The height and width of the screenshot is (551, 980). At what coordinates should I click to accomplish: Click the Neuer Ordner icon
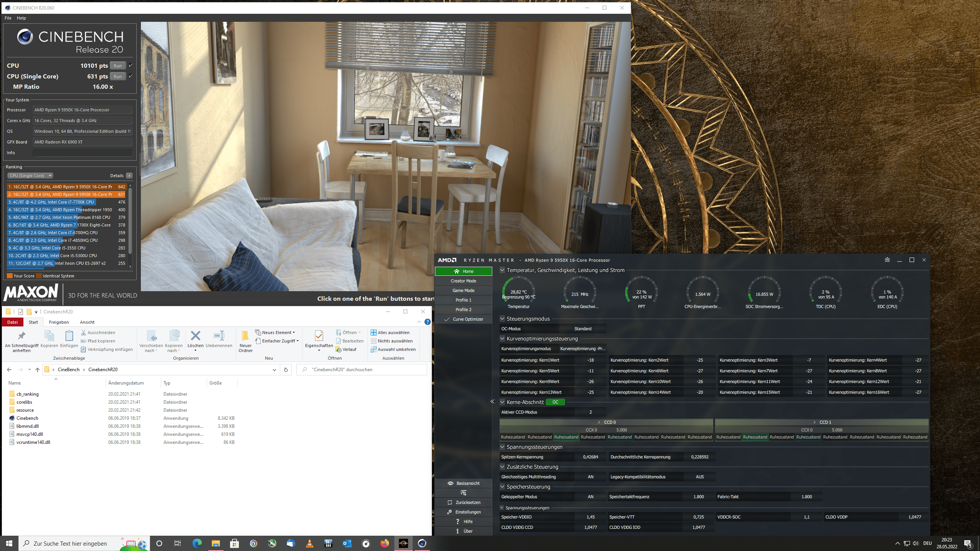[x=245, y=336]
